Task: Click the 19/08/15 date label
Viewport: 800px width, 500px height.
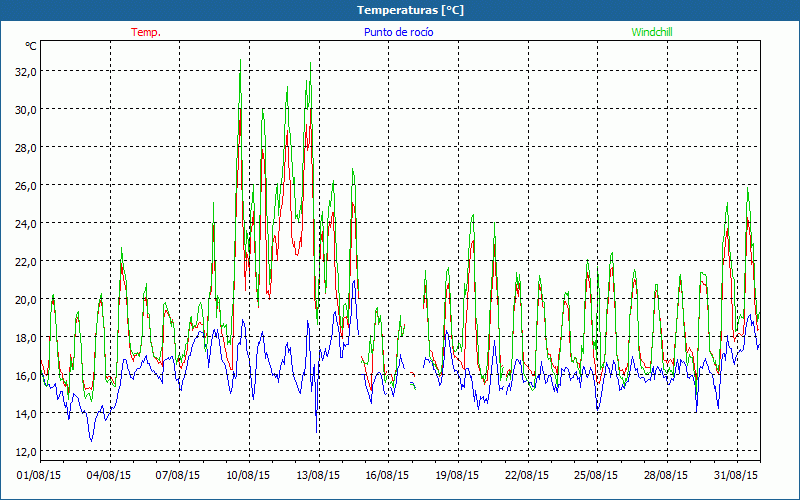Action: [457, 476]
